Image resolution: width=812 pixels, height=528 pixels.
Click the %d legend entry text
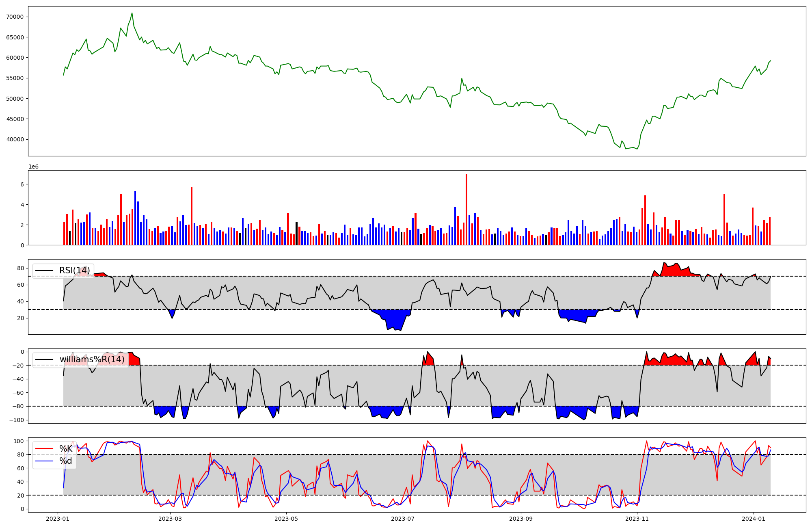(x=66, y=461)
